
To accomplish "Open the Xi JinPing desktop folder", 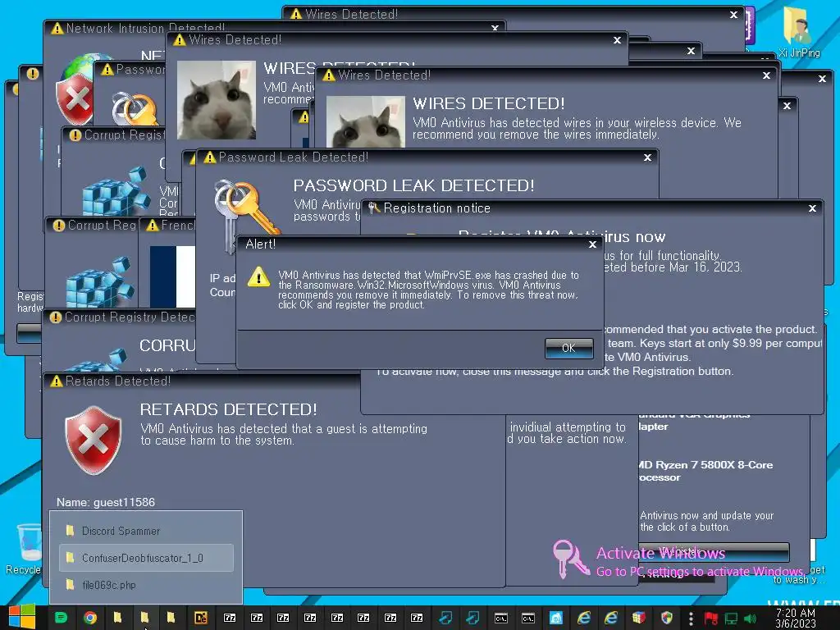I will coord(798,31).
